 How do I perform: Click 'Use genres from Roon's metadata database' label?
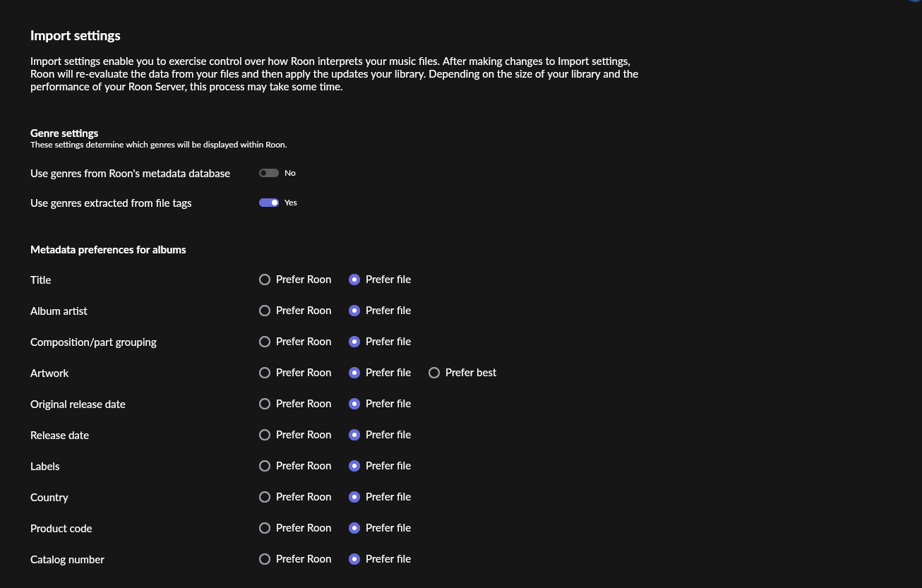click(x=130, y=174)
